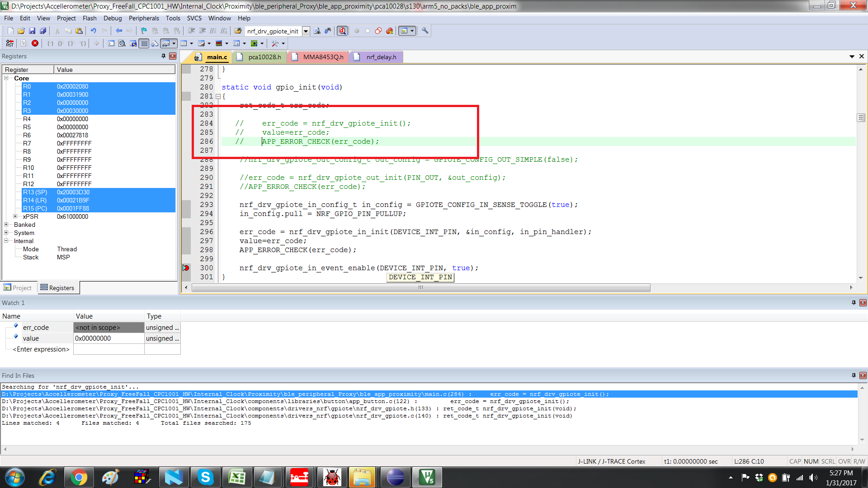
Task: Switch to the nrf_delay.h tab
Action: pyautogui.click(x=376, y=57)
